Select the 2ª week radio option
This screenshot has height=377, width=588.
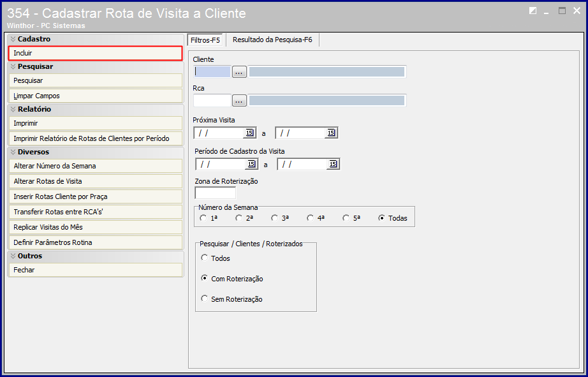[x=239, y=218]
